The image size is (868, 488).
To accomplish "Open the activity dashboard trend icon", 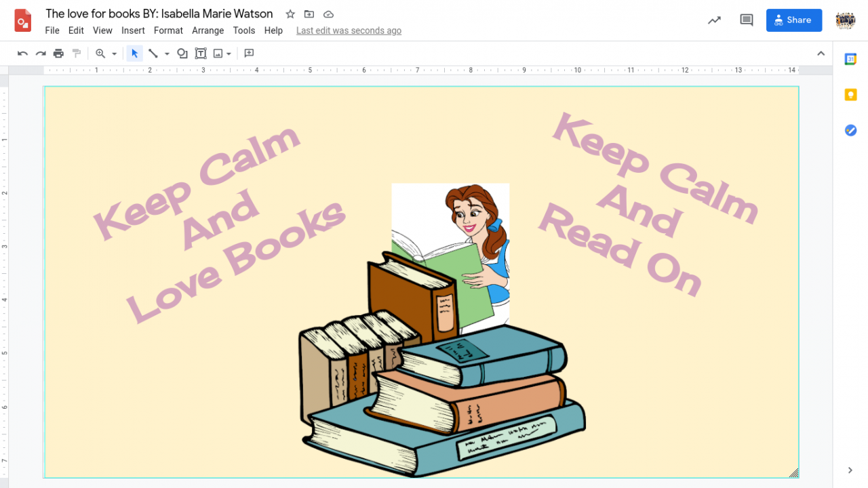I will pos(714,20).
